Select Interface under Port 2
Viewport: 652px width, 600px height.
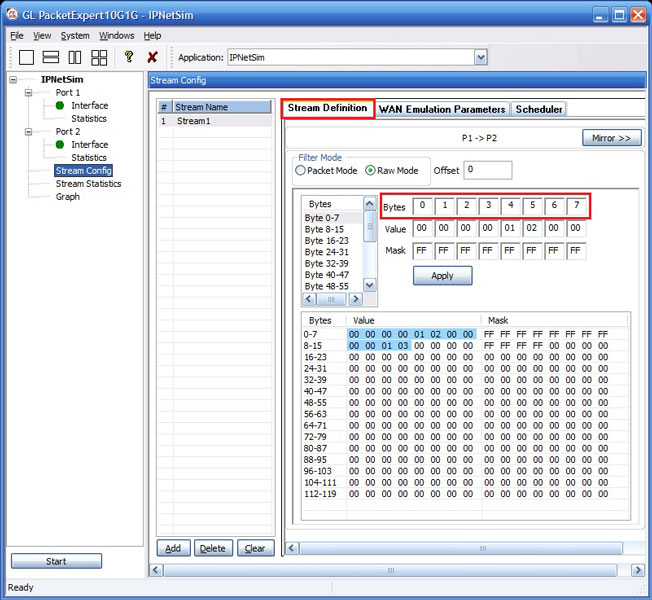[90, 145]
